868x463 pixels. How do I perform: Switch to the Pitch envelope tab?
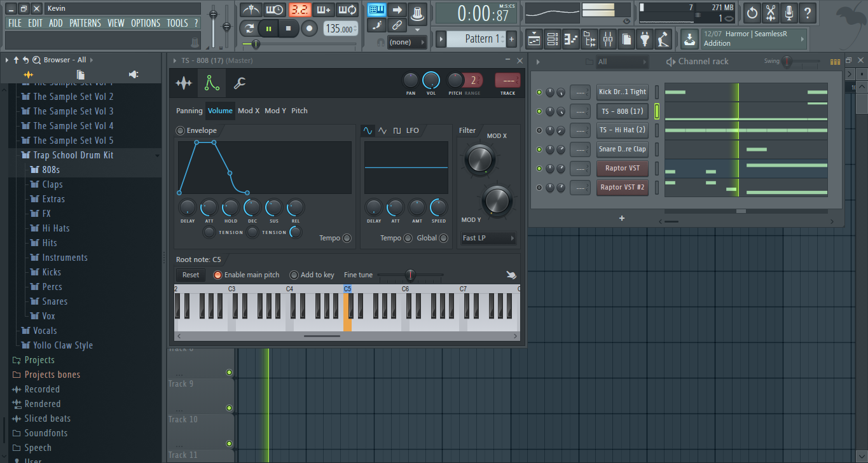pyautogui.click(x=300, y=111)
